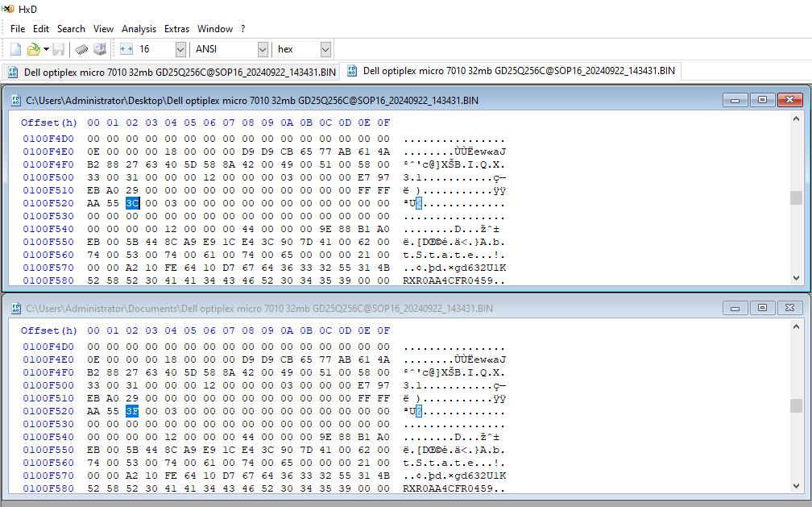Click ASCII text RXR0AA4CFR0459 in bottom window
This screenshot has width=812, height=507.
point(448,488)
